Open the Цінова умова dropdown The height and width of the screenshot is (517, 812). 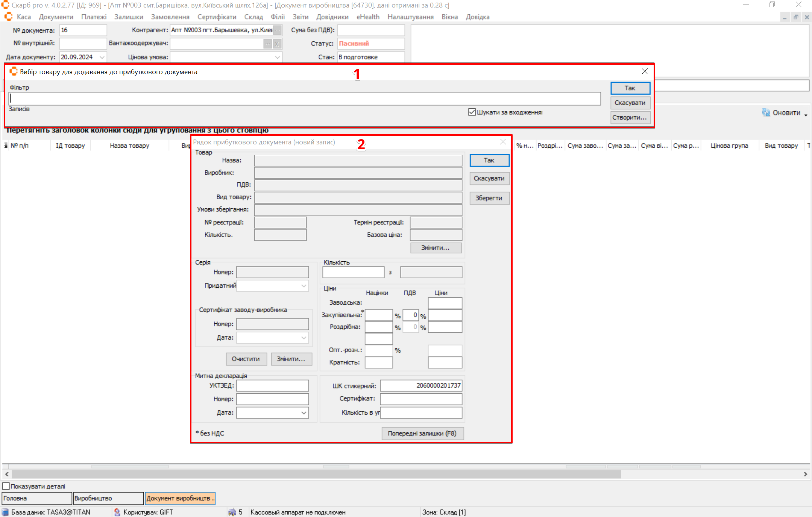(277, 57)
